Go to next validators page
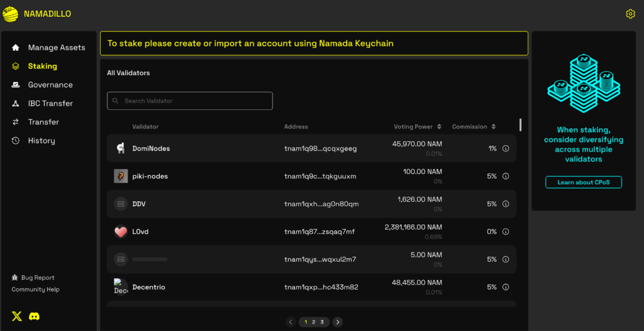Viewport: 644px width, 331px height. coord(337,322)
